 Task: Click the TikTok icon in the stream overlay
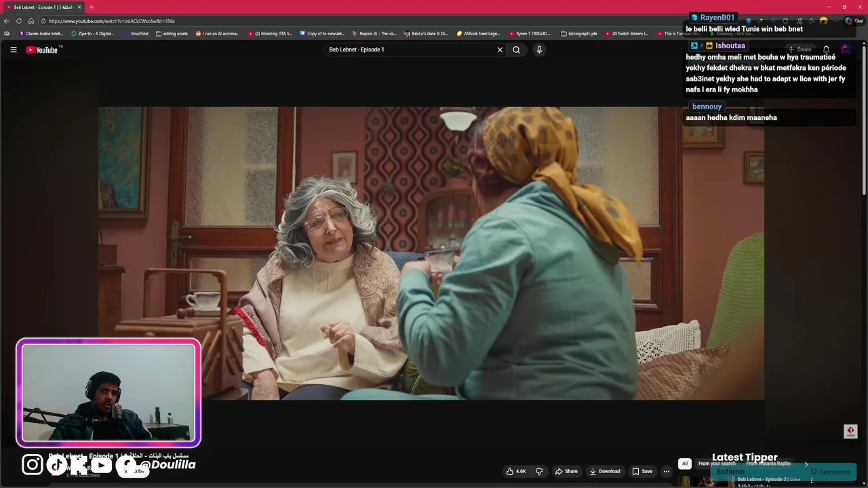57,464
